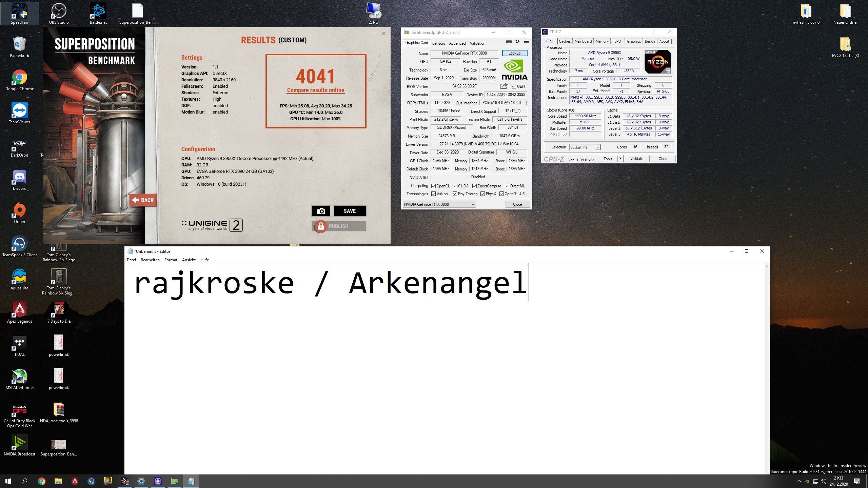Expand the CPU-Z Tools dropdown arrow
Viewport: 868px width, 488px height.
tap(620, 159)
